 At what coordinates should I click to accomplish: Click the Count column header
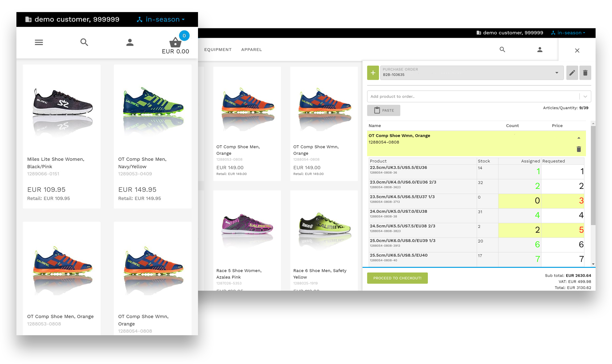pos(512,126)
